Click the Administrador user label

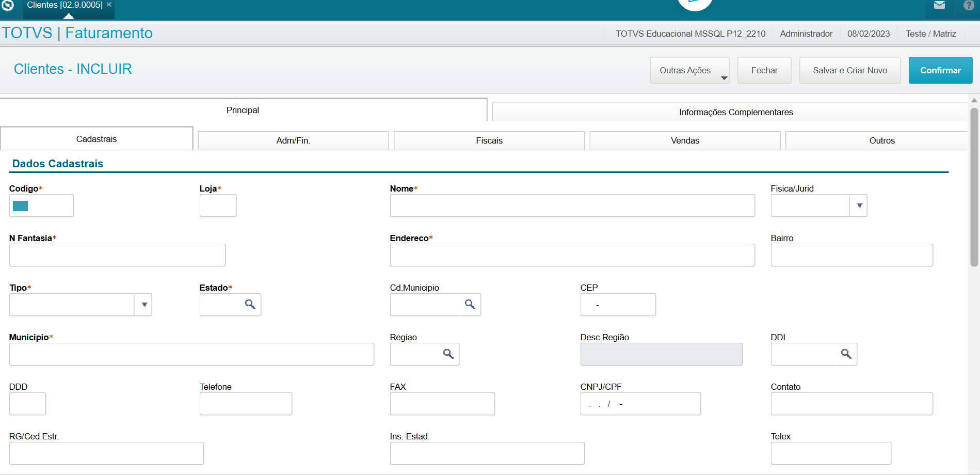(x=806, y=34)
